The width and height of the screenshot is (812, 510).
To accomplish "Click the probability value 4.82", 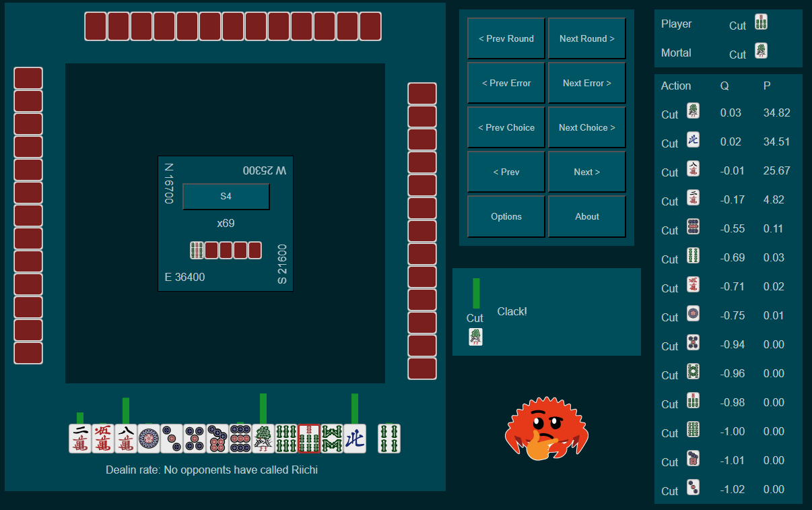I will [774, 199].
